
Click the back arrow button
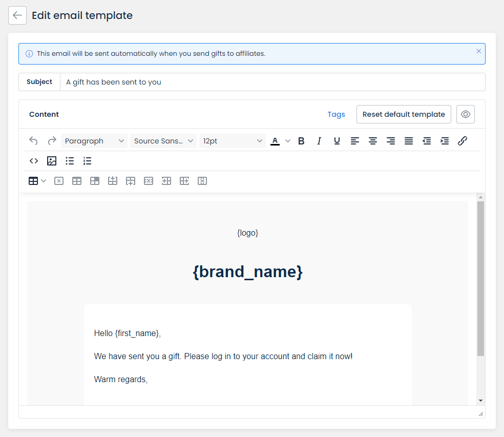[17, 15]
